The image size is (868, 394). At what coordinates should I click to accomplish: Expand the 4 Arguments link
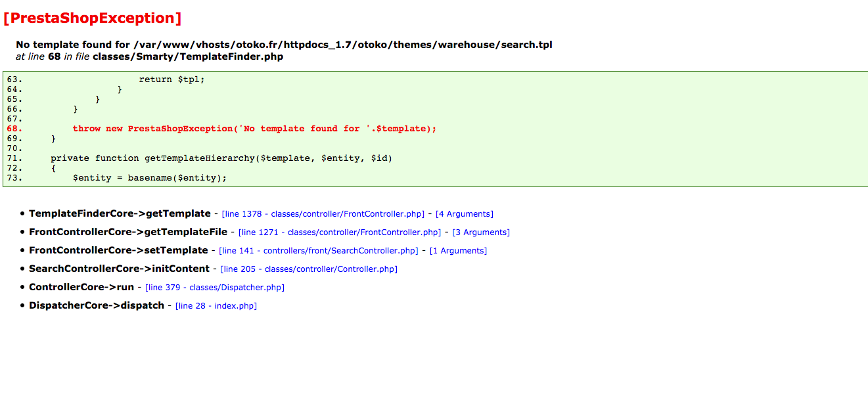tap(465, 214)
